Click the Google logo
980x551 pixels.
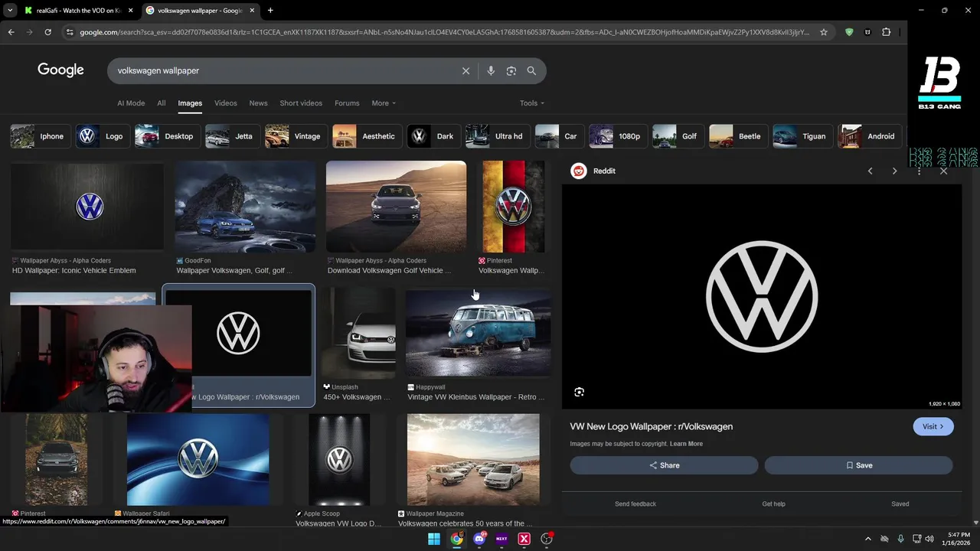click(x=60, y=70)
